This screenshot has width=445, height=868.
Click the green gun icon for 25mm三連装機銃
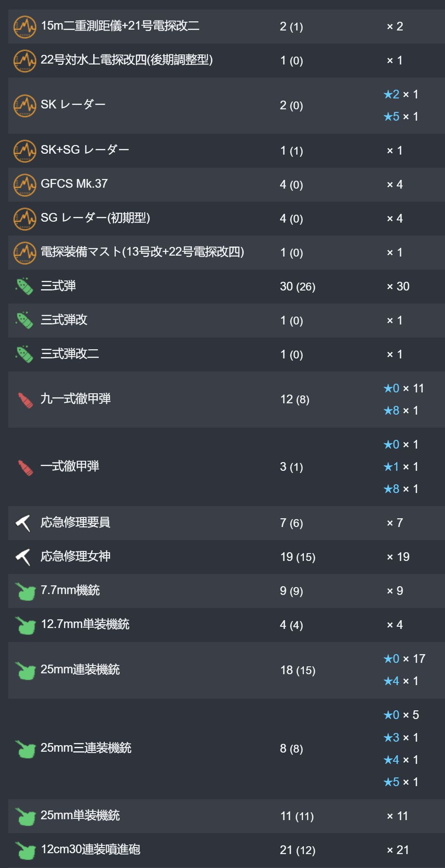tap(25, 749)
